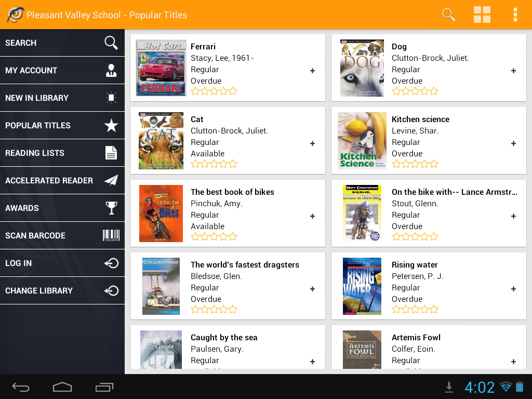
Task: Rate Ferrari using its star rating
Action: 214,91
